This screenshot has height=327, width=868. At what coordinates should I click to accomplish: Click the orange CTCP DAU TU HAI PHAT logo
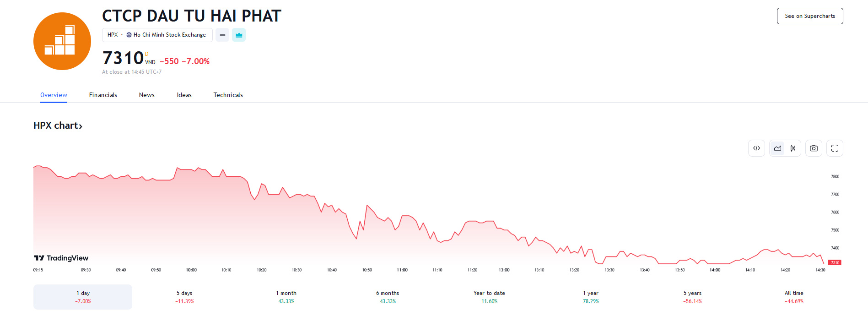(62, 41)
